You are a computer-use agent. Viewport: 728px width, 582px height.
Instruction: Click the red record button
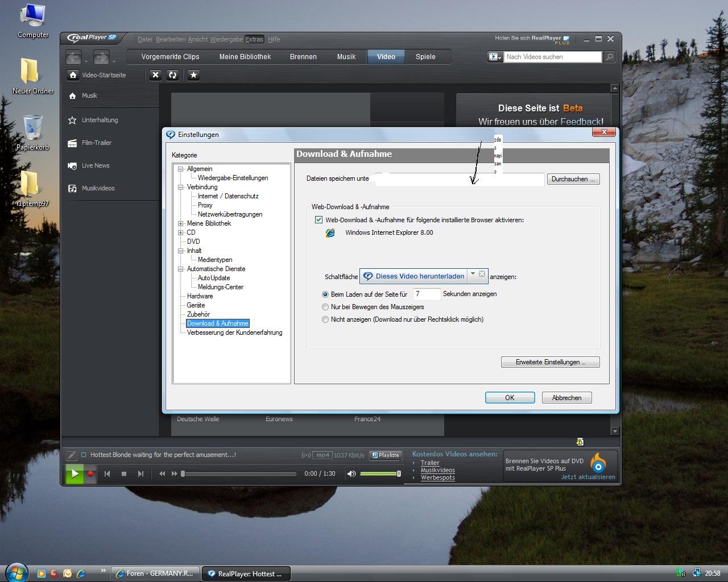(x=90, y=473)
